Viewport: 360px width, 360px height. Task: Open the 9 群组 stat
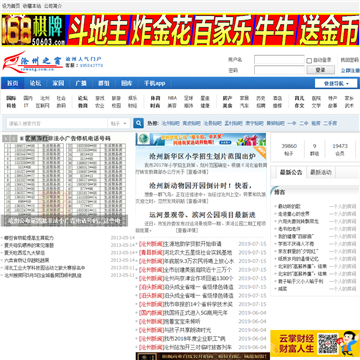[x=314, y=150]
